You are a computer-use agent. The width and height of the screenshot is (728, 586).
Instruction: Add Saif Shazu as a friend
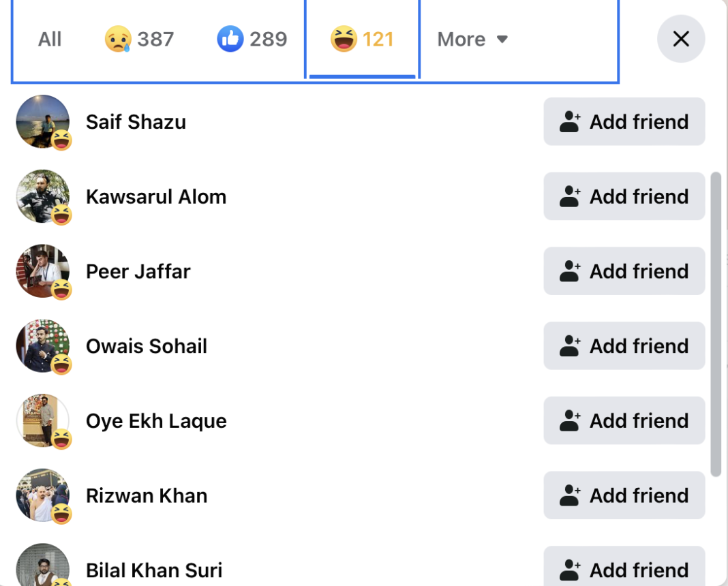pos(624,122)
